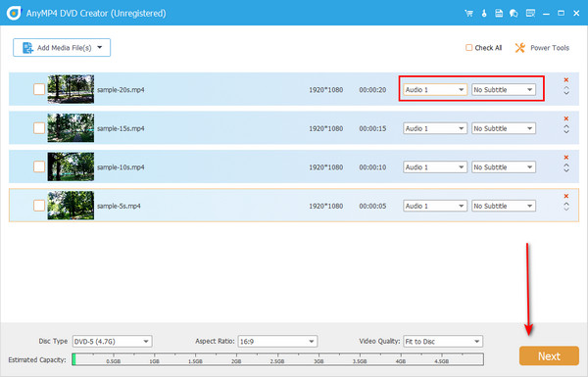Select the sample-15s.mp4 thumbnail
The height and width of the screenshot is (377, 588).
pos(71,128)
